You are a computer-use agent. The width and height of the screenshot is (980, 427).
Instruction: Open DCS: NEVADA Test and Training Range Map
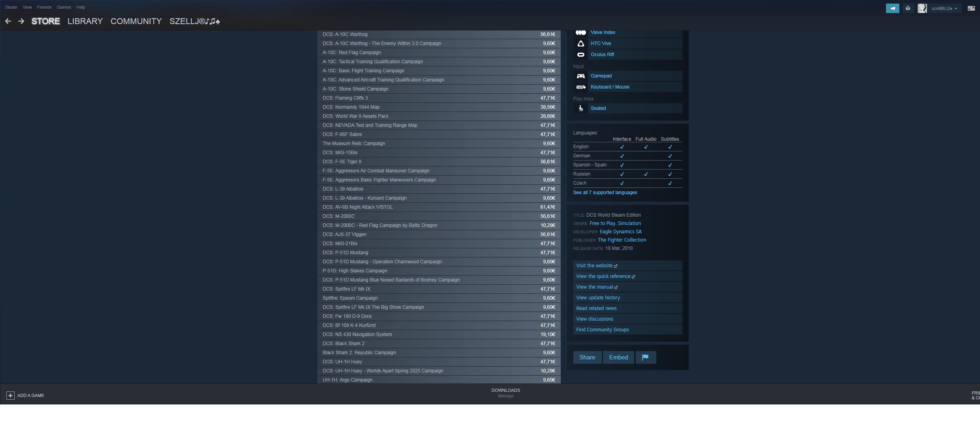point(439,125)
